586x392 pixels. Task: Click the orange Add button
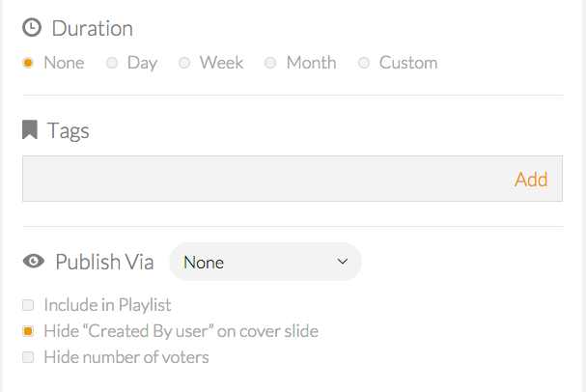[531, 180]
